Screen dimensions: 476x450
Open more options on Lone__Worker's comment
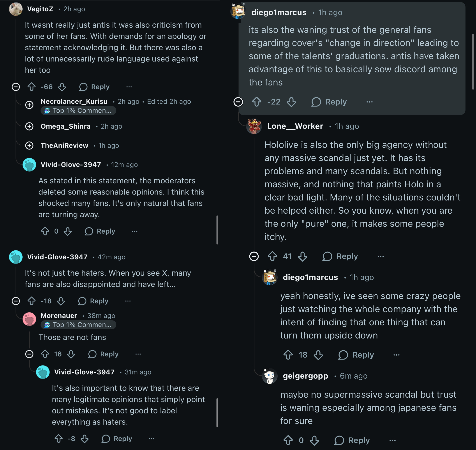pos(381,256)
